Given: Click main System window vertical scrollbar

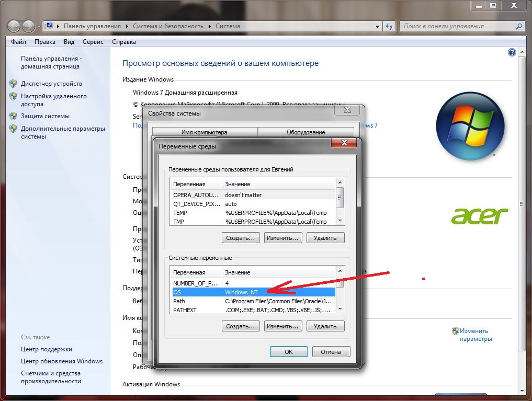Looking at the screenshot, I should 522,203.
